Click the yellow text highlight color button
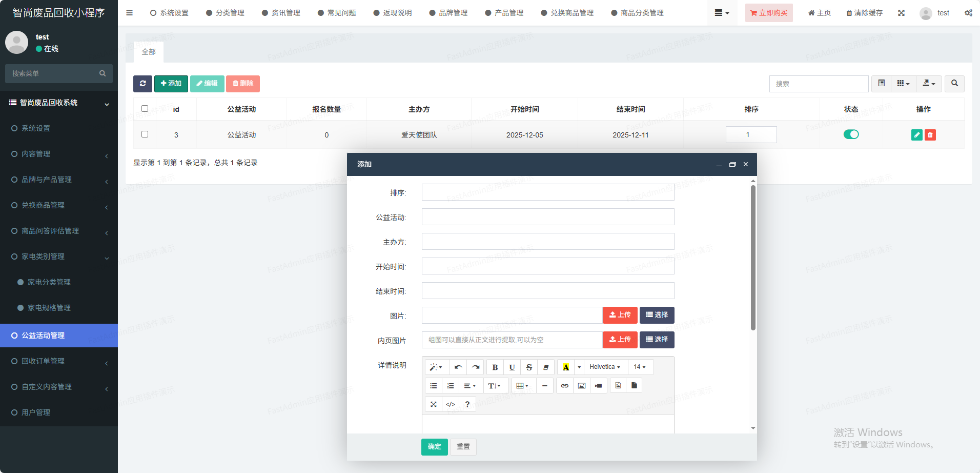Viewport: 980px width, 473px height. point(565,367)
